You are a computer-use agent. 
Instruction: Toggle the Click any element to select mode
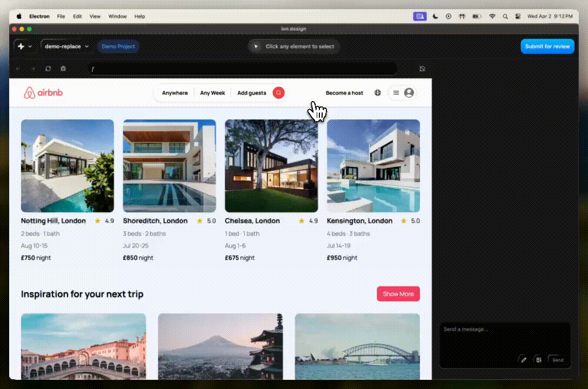pos(294,46)
